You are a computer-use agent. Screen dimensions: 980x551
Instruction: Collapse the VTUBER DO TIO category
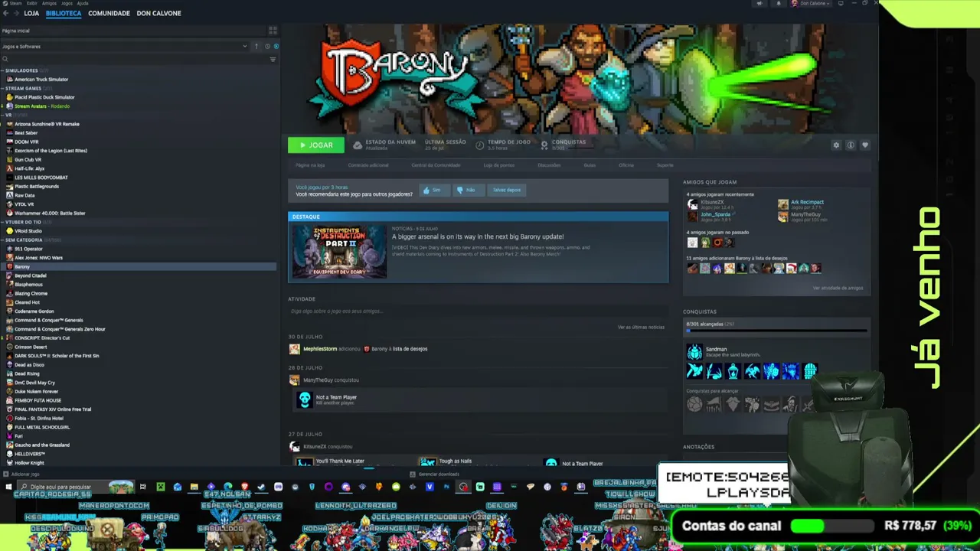pos(2,222)
